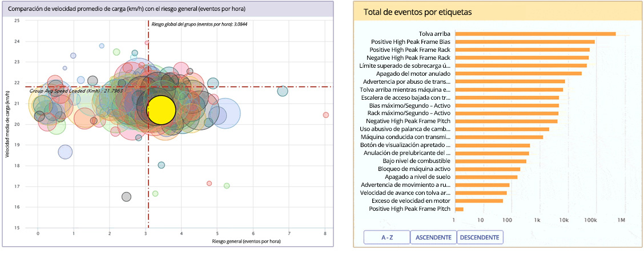The image size is (644, 253).
Task: Sort event labels with ASCENDENTE button
Action: (x=433, y=237)
